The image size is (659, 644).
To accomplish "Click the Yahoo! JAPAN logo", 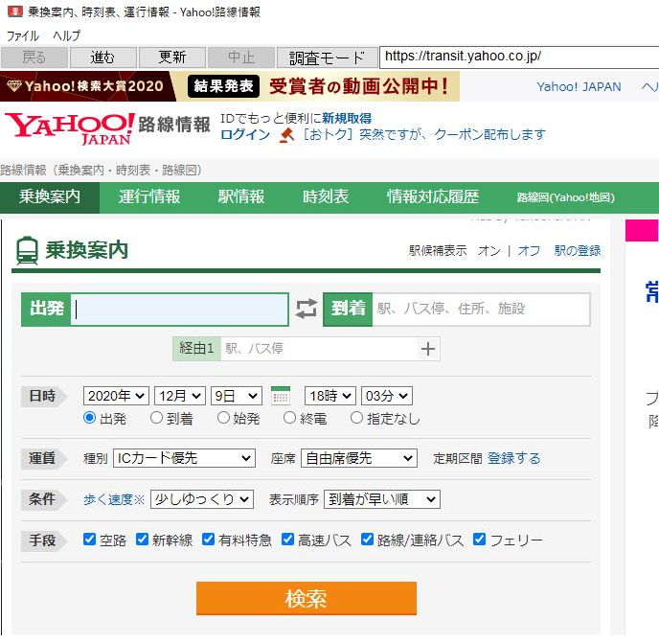I will pyautogui.click(x=70, y=128).
